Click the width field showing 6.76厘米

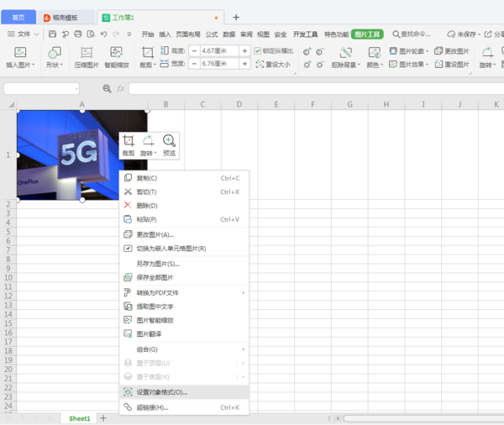click(219, 64)
